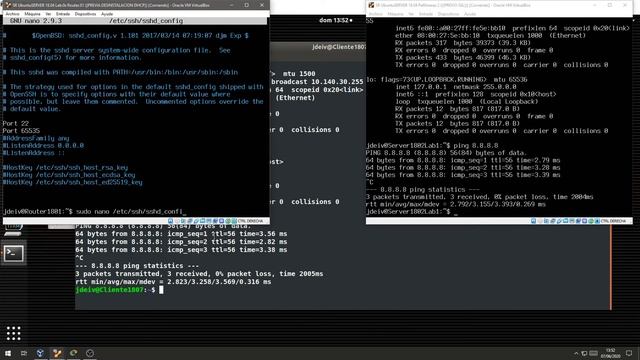
Task: Open Archivo menu in Server VirtualBox window
Action: [376, 14]
